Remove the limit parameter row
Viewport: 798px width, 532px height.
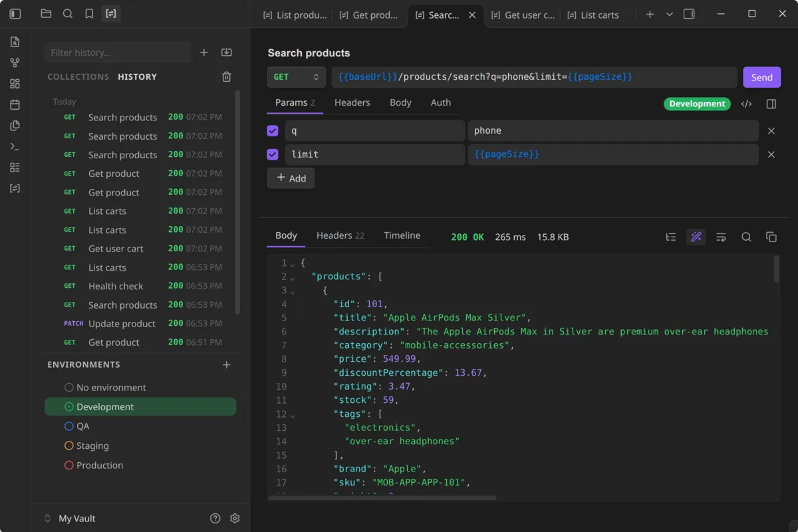point(771,154)
